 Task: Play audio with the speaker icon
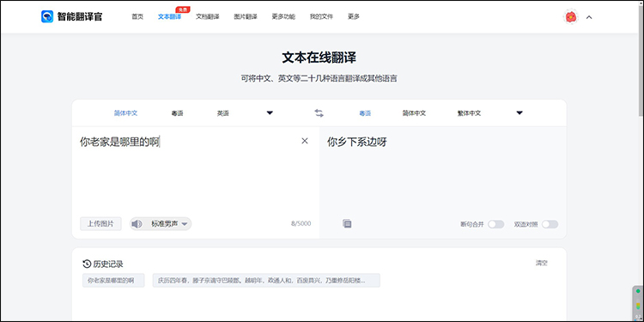click(x=137, y=224)
